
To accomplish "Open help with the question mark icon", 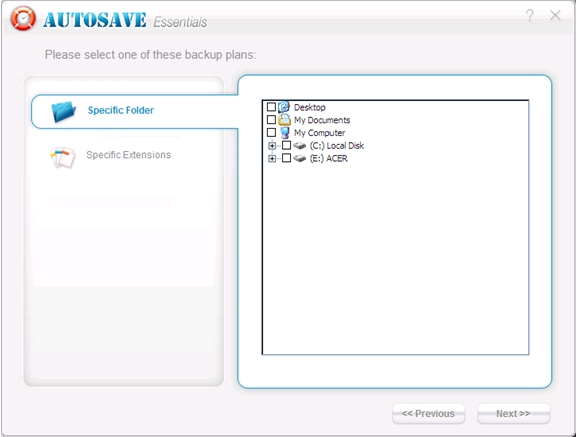I will (x=530, y=15).
